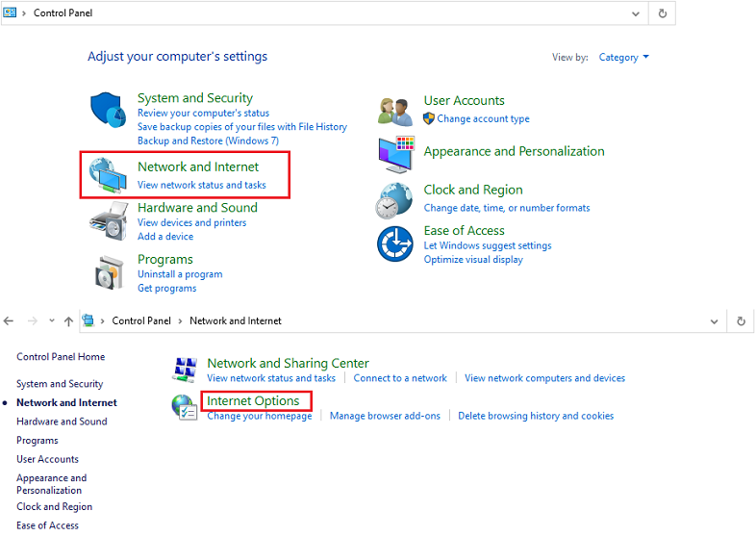Screen dimensions: 756x537
Task: Select Programs in sidebar
Action: [x=38, y=441]
